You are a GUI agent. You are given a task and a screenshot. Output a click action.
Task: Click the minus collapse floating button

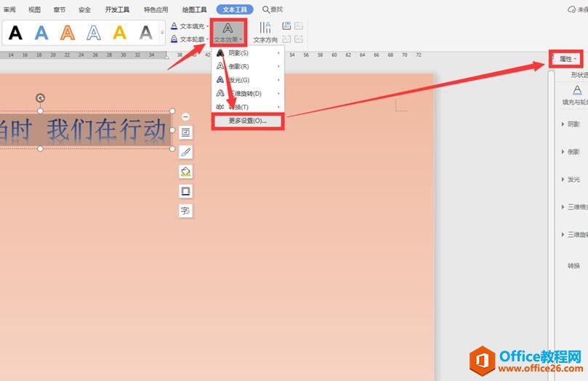pyautogui.click(x=185, y=116)
